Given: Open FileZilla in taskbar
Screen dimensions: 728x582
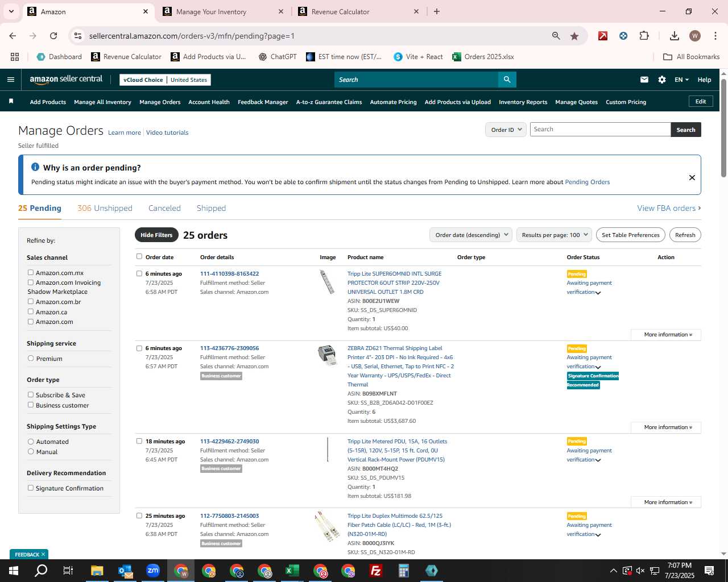Looking at the screenshot, I should pos(376,571).
